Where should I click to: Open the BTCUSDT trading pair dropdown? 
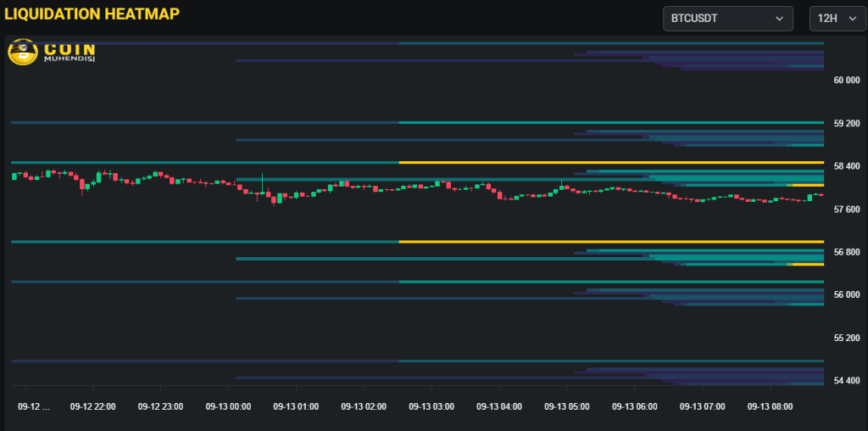click(726, 19)
